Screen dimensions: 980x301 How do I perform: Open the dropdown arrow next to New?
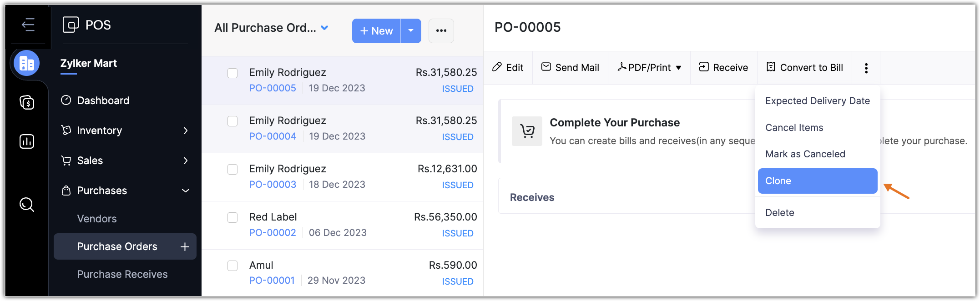[x=411, y=31]
